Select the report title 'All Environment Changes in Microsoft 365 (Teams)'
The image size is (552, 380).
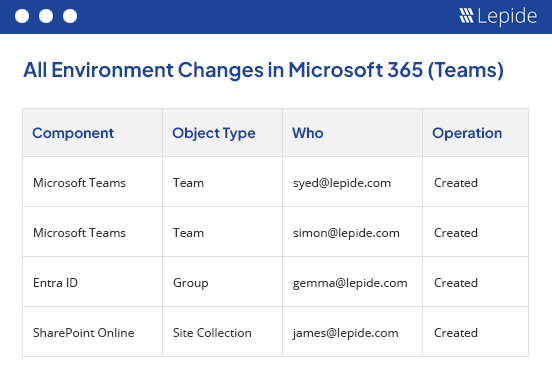pyautogui.click(x=263, y=70)
